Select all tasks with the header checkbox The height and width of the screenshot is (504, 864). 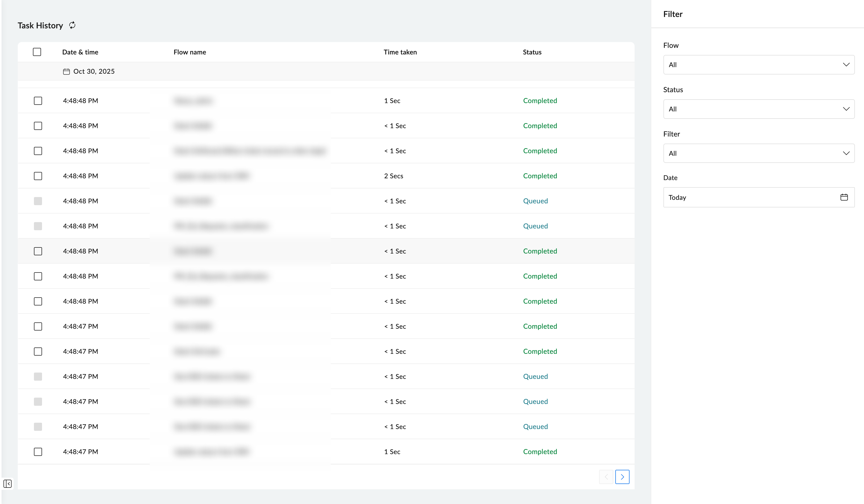[37, 51]
